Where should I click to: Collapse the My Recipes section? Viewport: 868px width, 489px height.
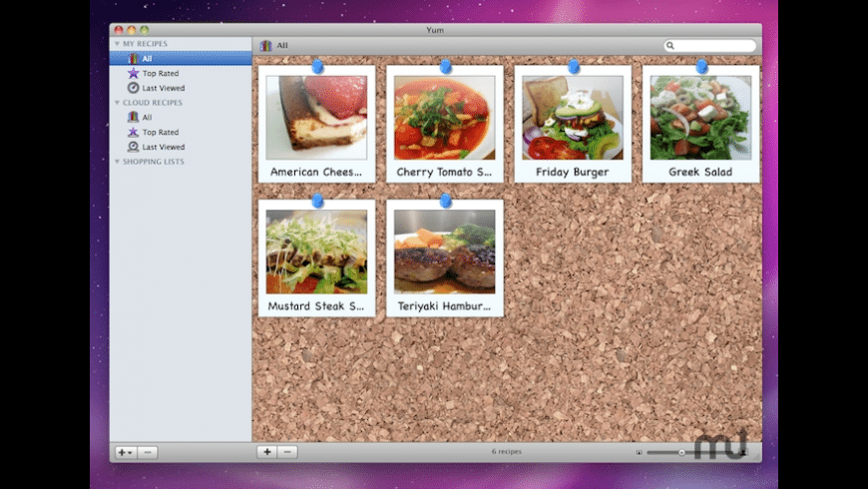point(117,44)
